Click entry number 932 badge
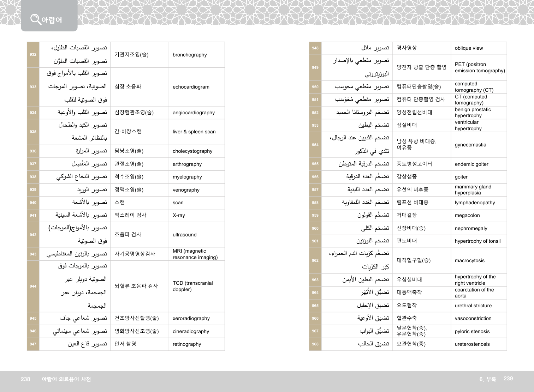 coord(33,55)
